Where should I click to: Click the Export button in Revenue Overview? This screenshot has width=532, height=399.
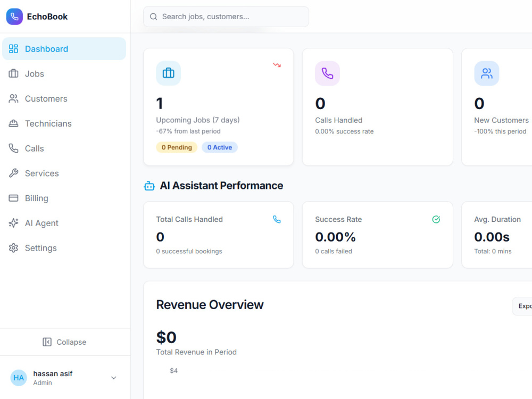pos(522,306)
